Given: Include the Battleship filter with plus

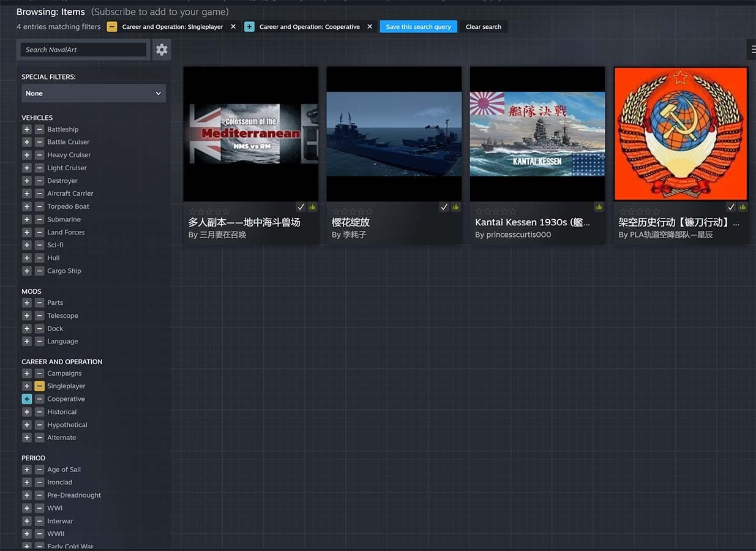Looking at the screenshot, I should click(27, 129).
